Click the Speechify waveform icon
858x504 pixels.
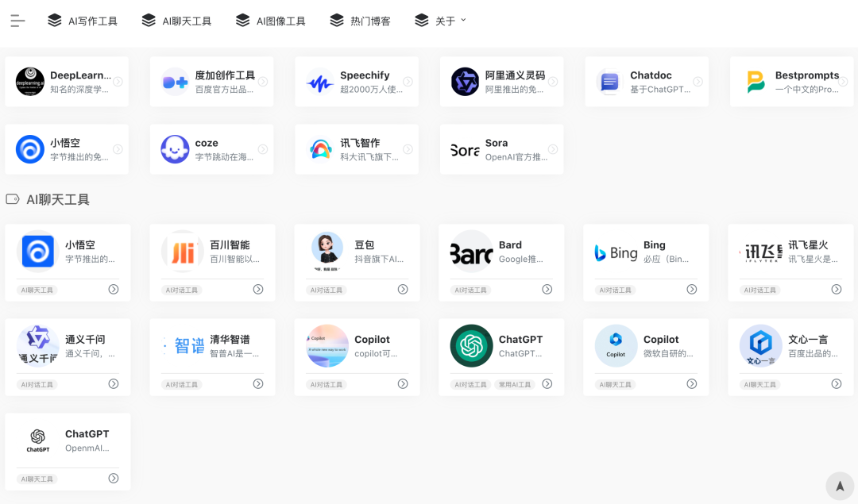point(320,82)
